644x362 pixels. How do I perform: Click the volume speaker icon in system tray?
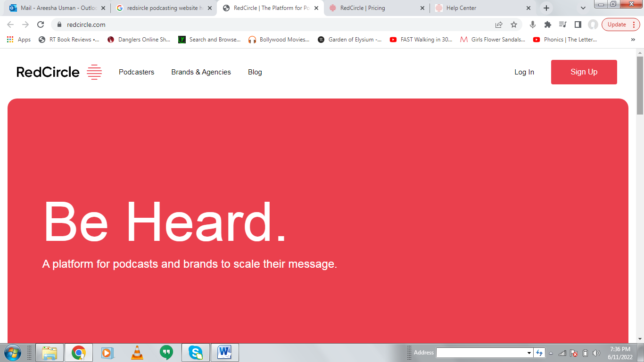[x=596, y=353]
